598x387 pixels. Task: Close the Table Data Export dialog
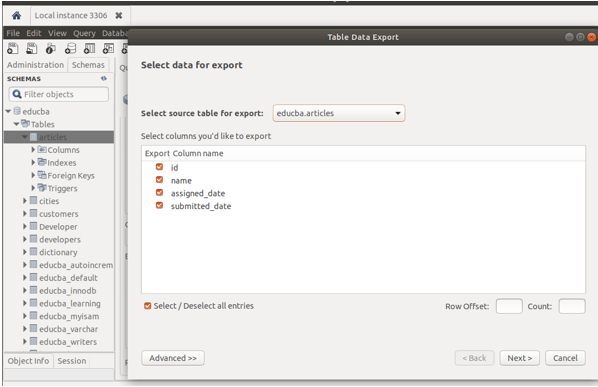tap(592, 37)
